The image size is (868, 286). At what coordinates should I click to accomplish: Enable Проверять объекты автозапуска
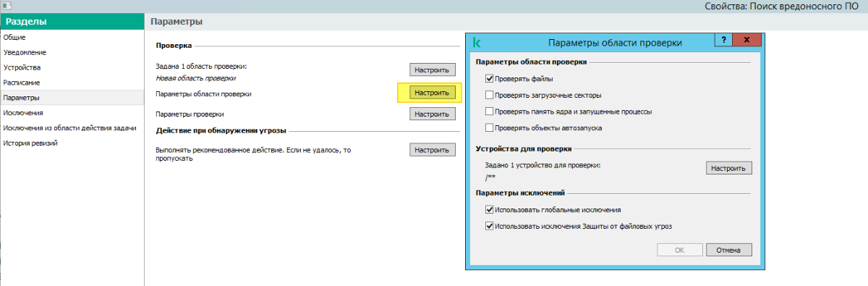(490, 128)
